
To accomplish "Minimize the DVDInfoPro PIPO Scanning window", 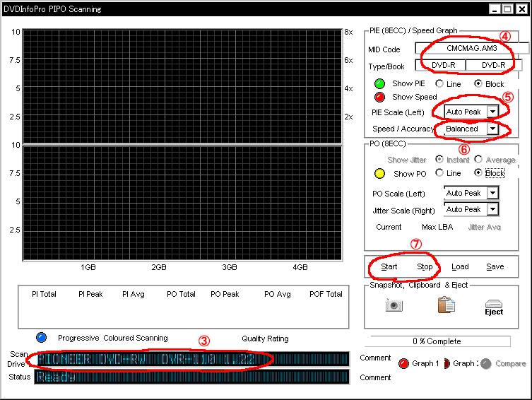I will pos(495,8).
